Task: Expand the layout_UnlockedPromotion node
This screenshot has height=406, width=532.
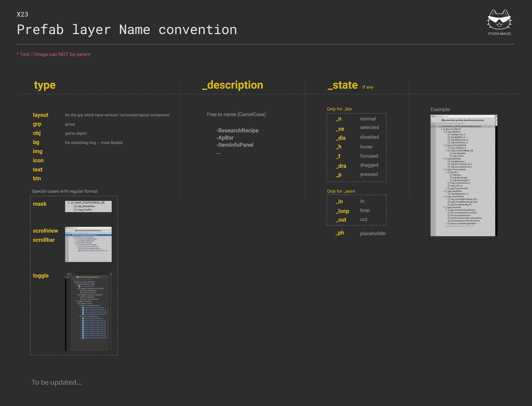Action: (78, 249)
